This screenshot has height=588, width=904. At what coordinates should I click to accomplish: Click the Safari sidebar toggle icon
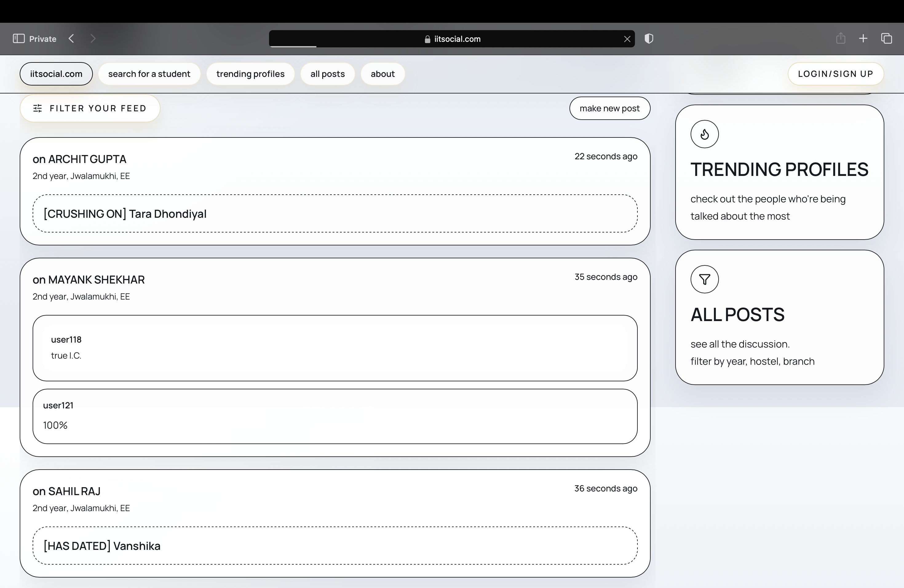click(x=19, y=38)
